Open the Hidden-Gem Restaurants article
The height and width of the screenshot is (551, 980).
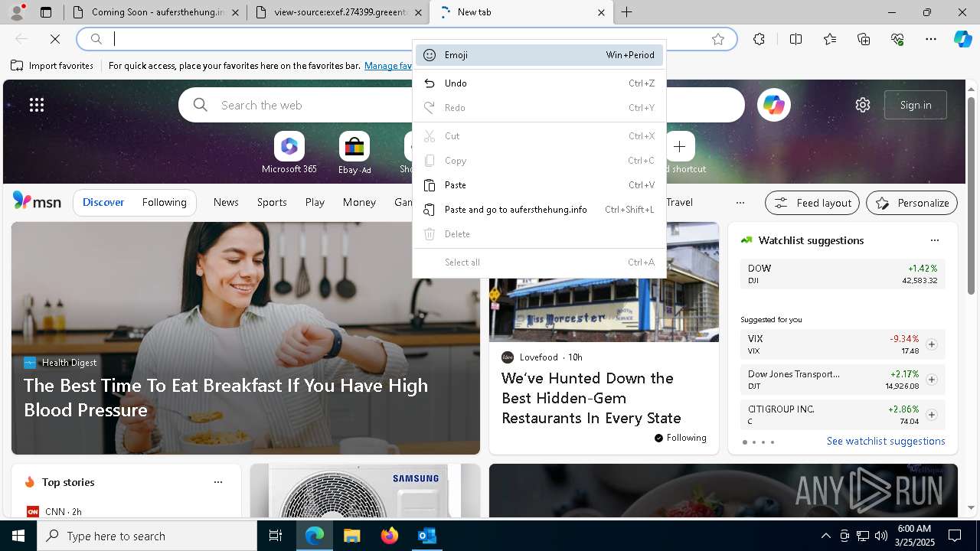(x=591, y=398)
